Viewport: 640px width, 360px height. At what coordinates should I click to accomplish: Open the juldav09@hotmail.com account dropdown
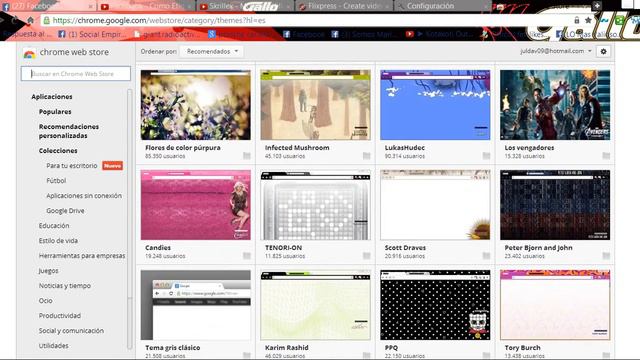(556, 51)
